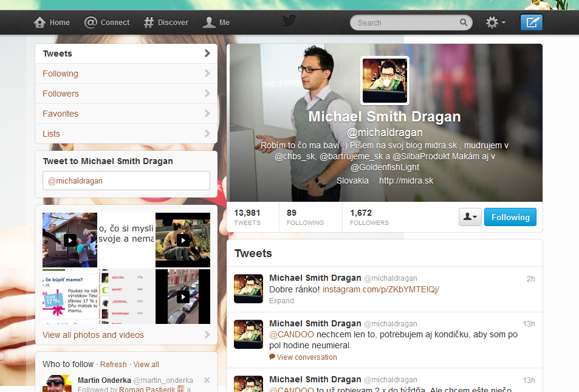Image resolution: width=579 pixels, height=392 pixels.
Task: Play the house video thumbnail
Action: pos(70,240)
